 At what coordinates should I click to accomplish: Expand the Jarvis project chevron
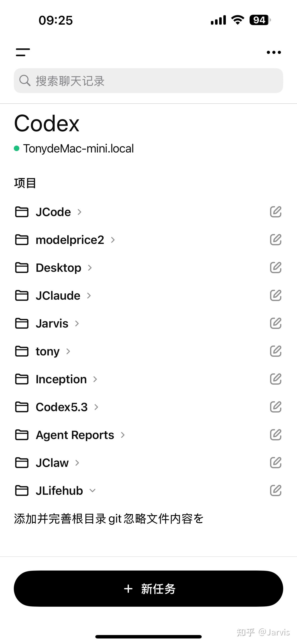[x=77, y=324]
